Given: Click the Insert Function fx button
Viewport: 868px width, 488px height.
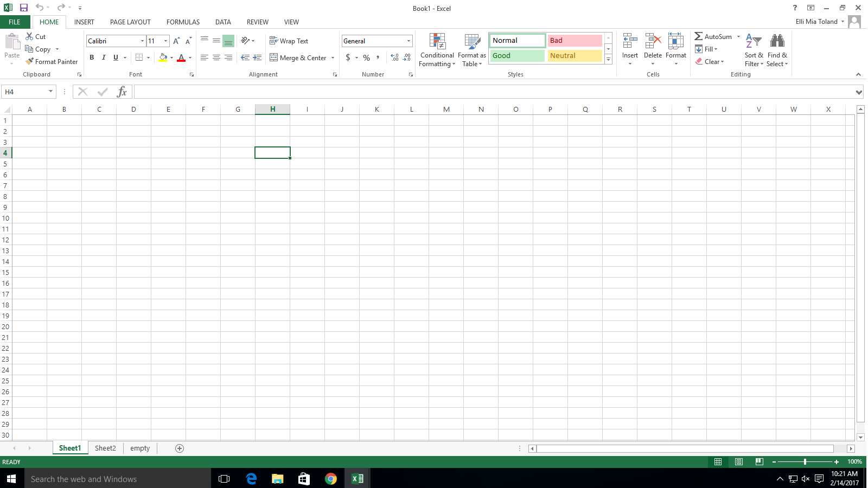Looking at the screenshot, I should coord(122,92).
